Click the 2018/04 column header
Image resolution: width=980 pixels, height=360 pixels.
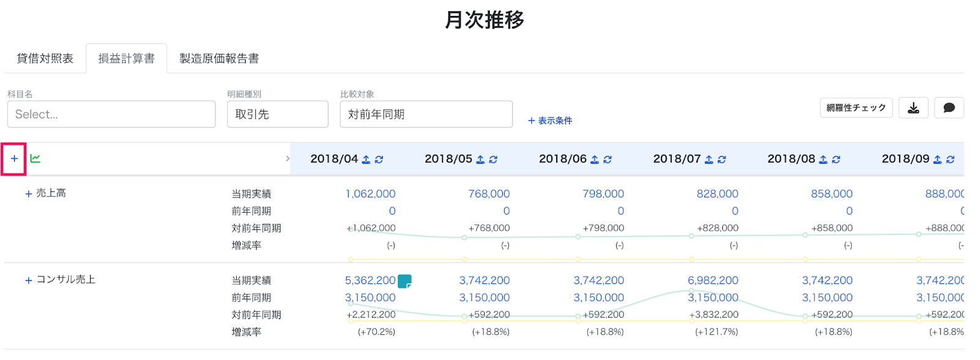coord(334,159)
